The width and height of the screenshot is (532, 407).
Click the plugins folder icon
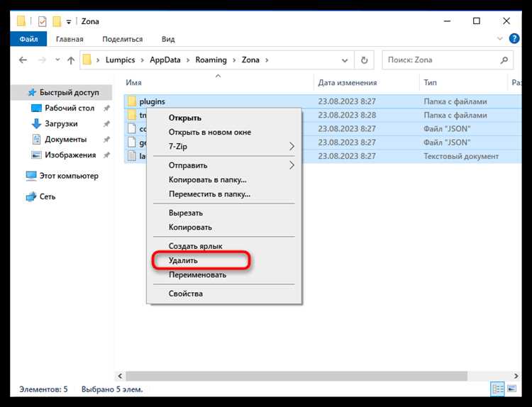pyautogui.click(x=132, y=101)
